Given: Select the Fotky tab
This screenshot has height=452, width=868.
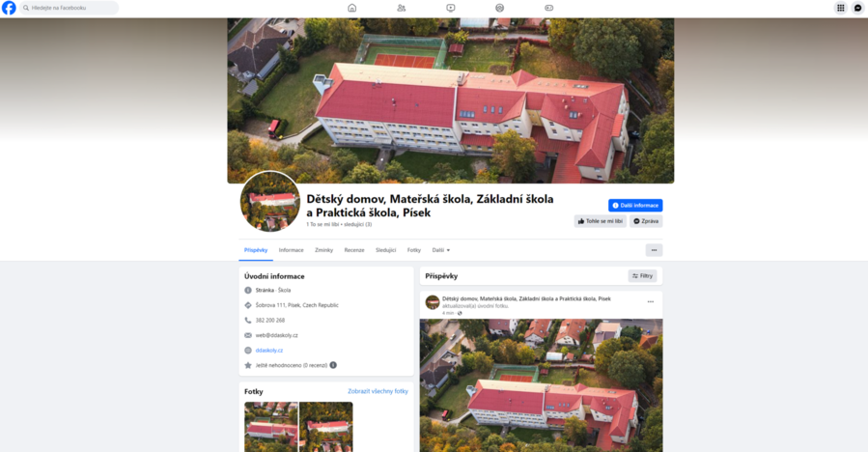Looking at the screenshot, I should coord(414,250).
